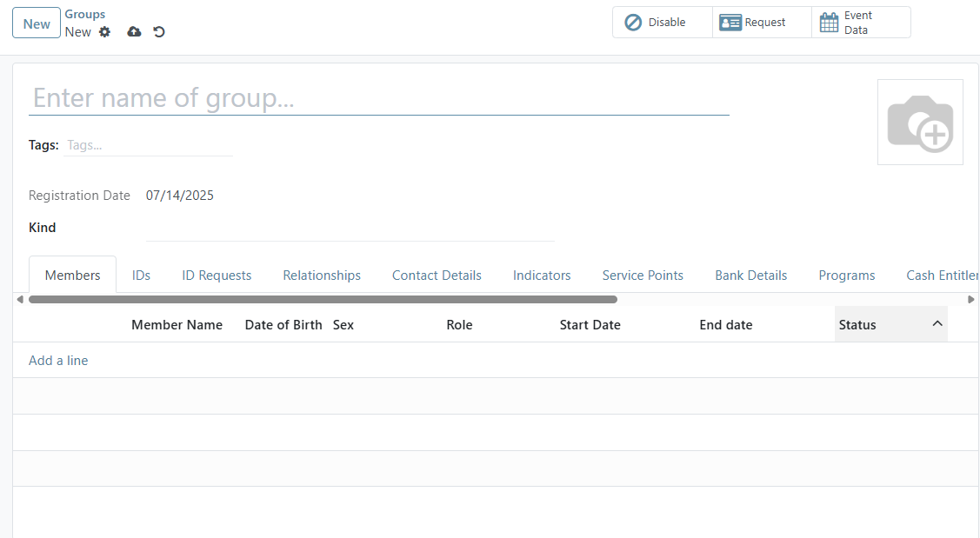Click the Date of Birth column header

point(283,324)
